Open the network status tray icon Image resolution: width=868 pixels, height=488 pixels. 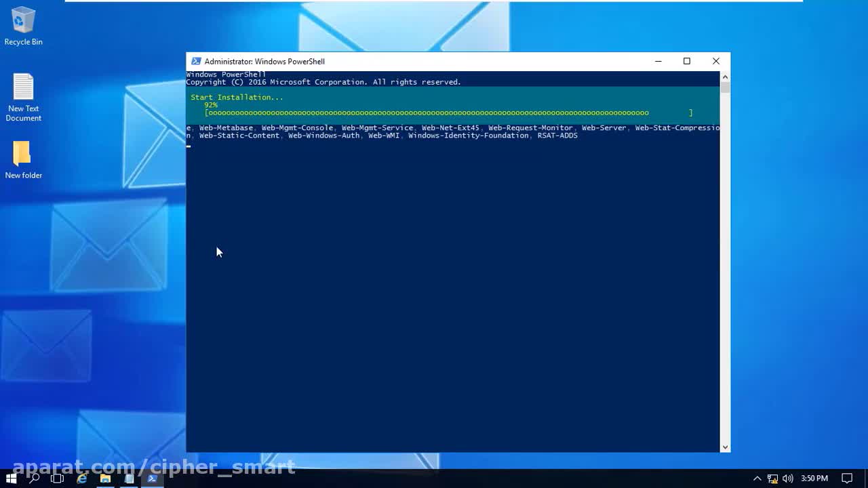(x=772, y=479)
